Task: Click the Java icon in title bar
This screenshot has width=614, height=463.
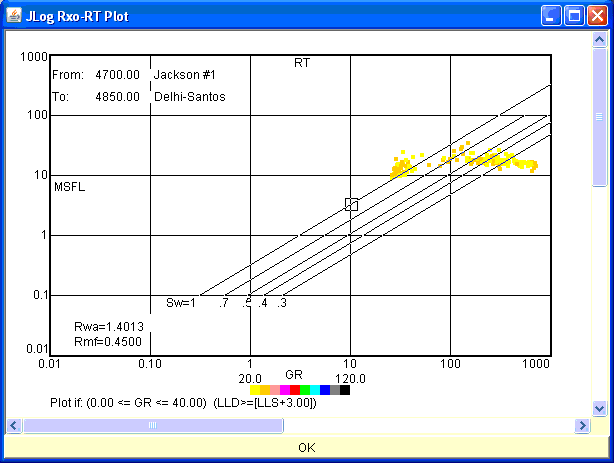Action: click(14, 17)
